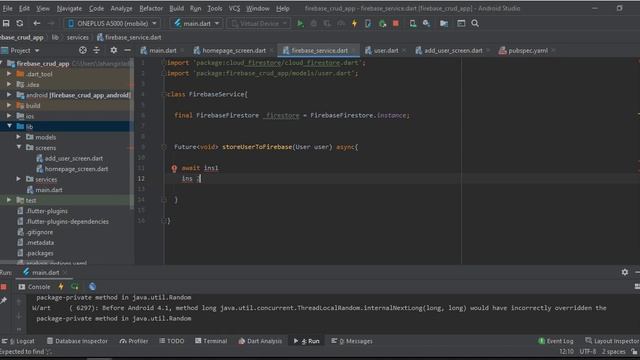Expand the android folder node
The height and width of the screenshot is (360, 640).
(x=9, y=95)
